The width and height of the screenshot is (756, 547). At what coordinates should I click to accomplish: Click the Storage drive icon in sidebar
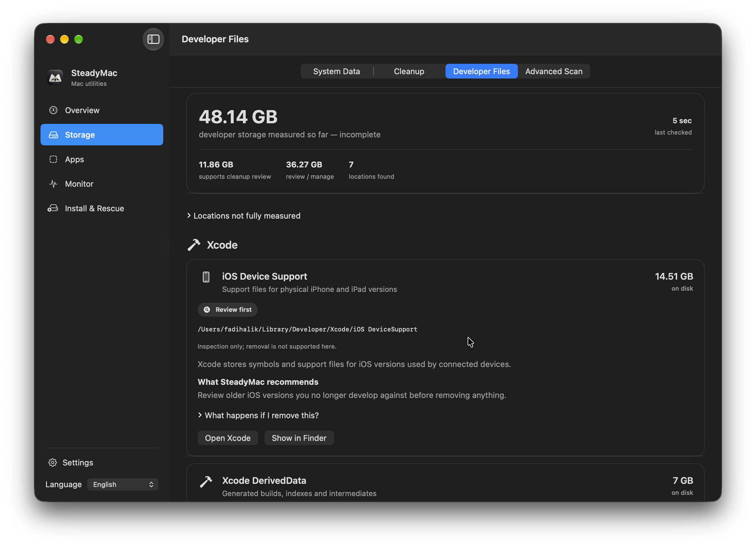click(53, 135)
